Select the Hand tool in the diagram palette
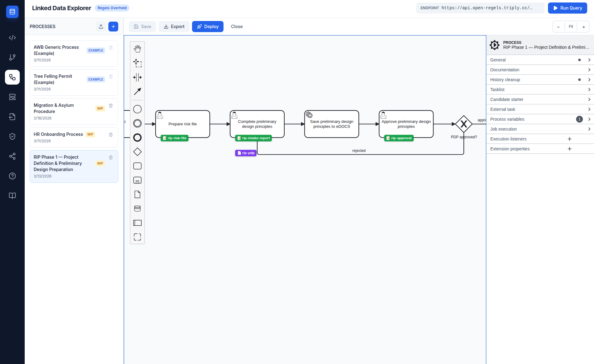594x364 pixels. 137,48
